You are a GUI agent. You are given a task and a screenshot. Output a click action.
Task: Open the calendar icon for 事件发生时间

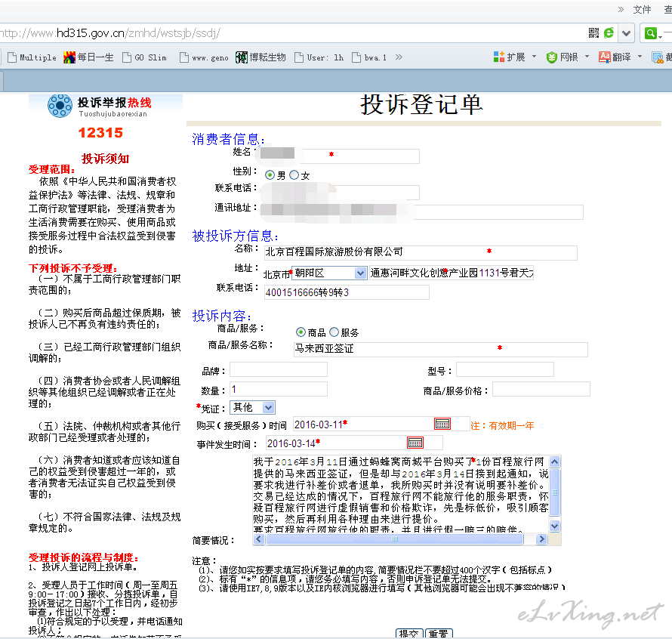click(415, 443)
